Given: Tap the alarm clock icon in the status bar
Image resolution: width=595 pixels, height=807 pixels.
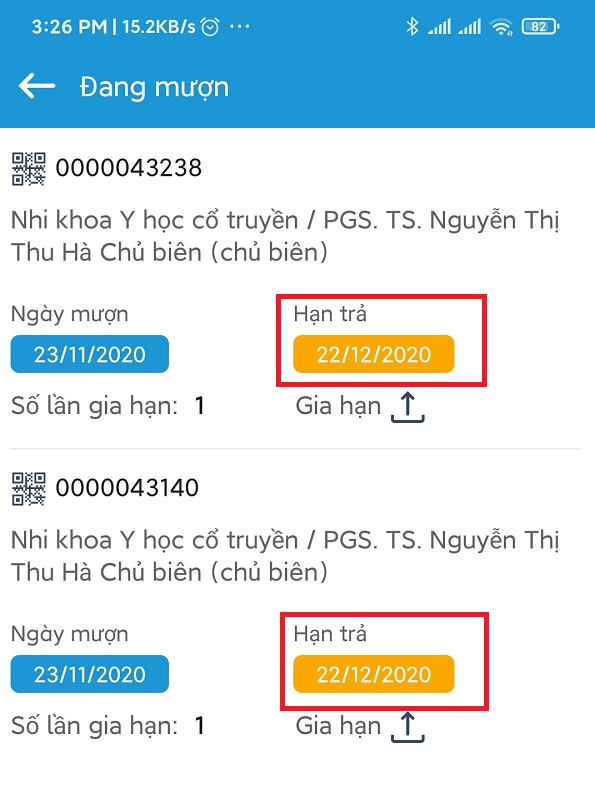Looking at the screenshot, I should tap(210, 26).
